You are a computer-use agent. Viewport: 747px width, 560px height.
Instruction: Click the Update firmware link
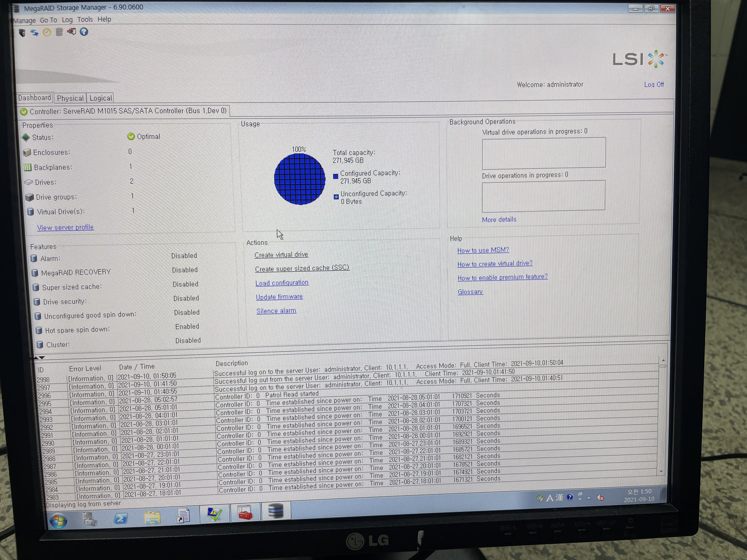[x=279, y=297]
